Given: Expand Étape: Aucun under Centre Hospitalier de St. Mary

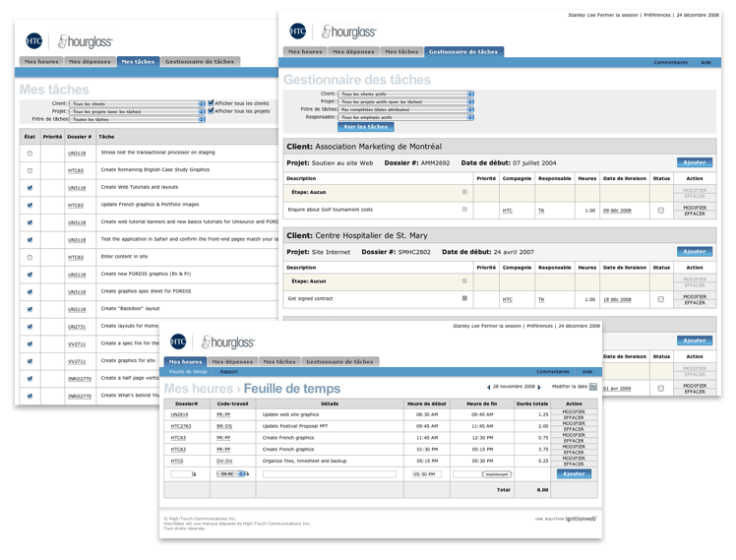Looking at the screenshot, I should click(464, 280).
